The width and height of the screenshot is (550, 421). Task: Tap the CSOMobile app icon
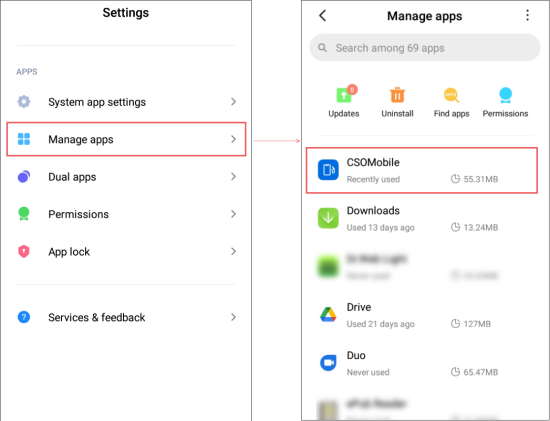[328, 170]
